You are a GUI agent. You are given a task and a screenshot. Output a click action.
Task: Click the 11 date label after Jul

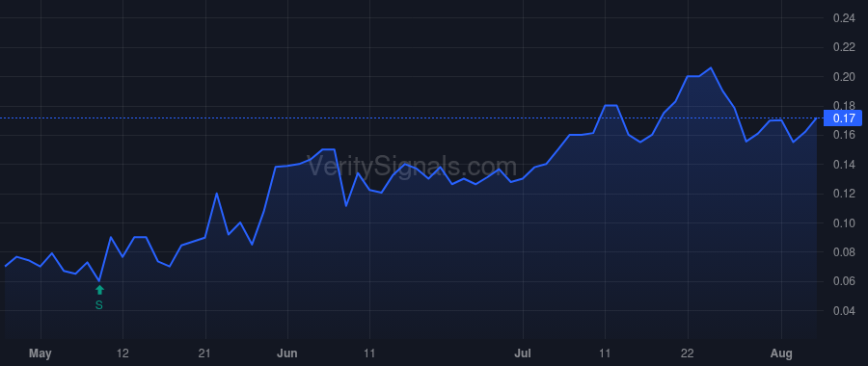605,353
